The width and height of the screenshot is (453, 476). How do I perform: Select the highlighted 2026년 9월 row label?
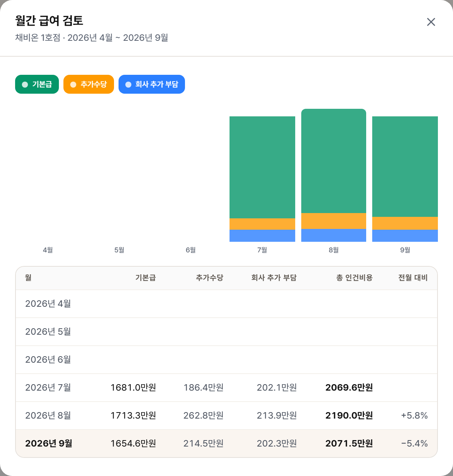[x=49, y=444]
